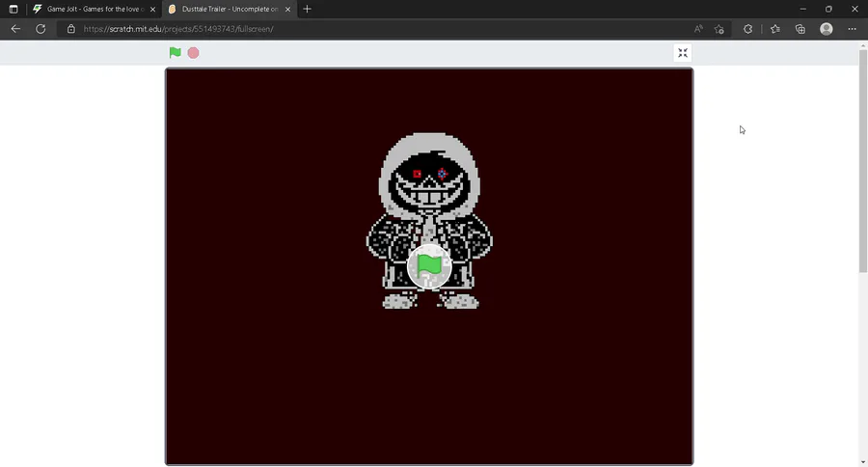Go back using the browser back arrow
This screenshot has width=868, height=467.
[x=15, y=29]
